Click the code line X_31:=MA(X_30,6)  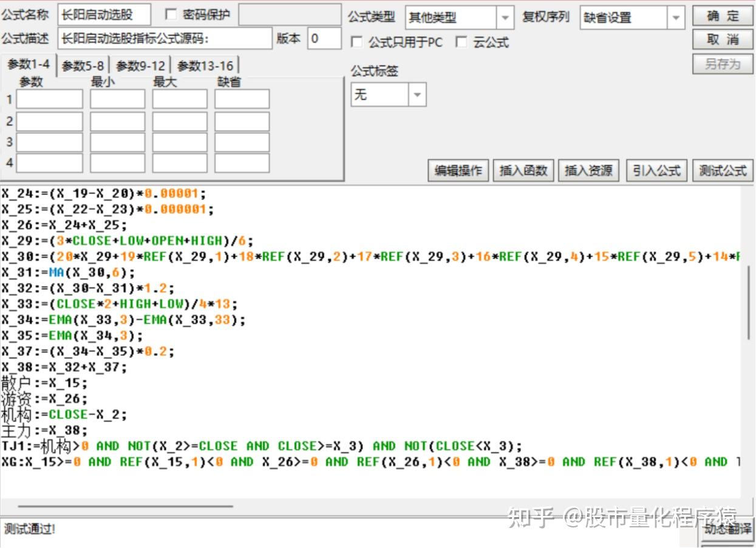[69, 272]
